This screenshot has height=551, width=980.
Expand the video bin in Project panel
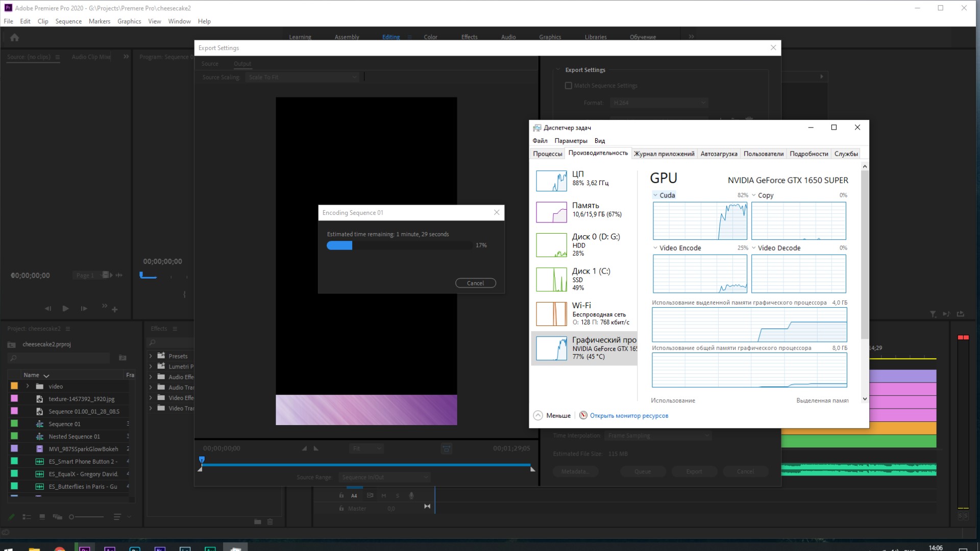pos(28,386)
